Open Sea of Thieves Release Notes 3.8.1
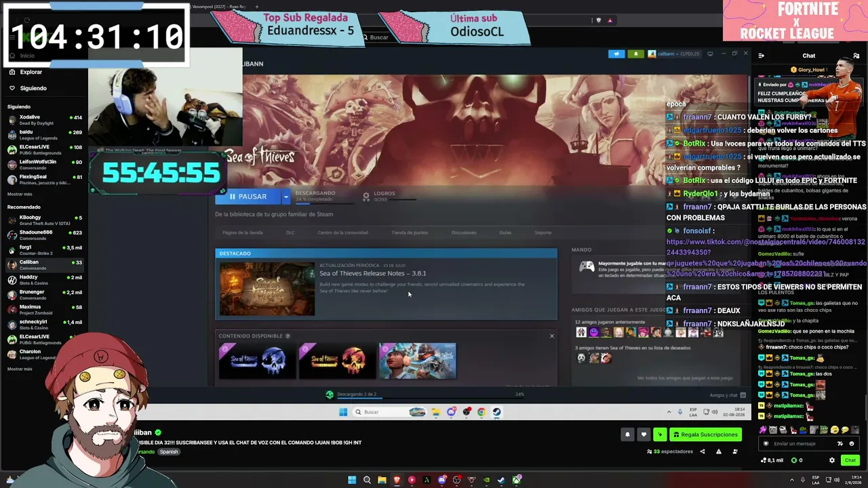The height and width of the screenshot is (488, 868). (x=373, y=273)
